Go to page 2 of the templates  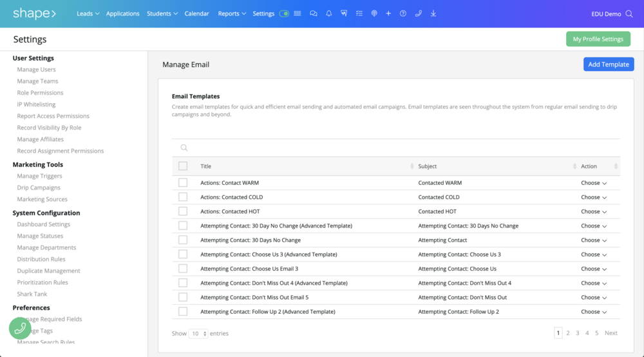click(x=567, y=333)
